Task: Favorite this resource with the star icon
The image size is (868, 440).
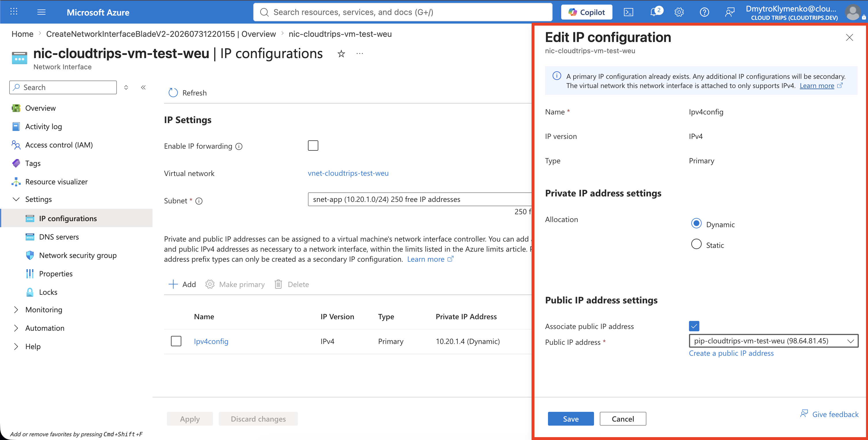Action: (x=341, y=53)
